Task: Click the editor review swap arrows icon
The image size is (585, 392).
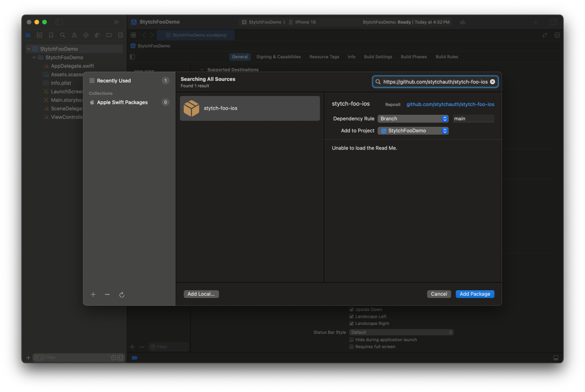Action: pyautogui.click(x=545, y=35)
